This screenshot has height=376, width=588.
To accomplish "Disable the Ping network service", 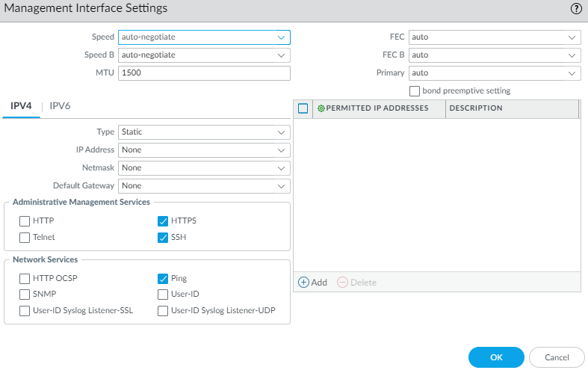I will pos(163,279).
